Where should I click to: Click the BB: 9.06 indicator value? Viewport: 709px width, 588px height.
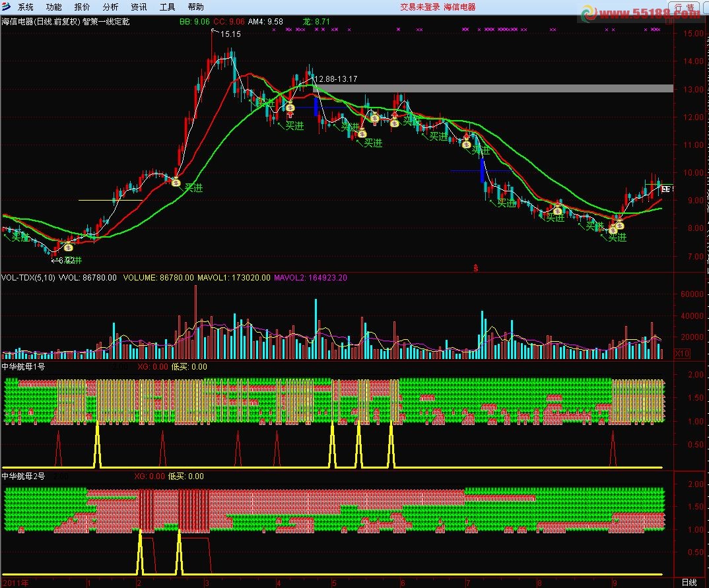click(x=195, y=21)
